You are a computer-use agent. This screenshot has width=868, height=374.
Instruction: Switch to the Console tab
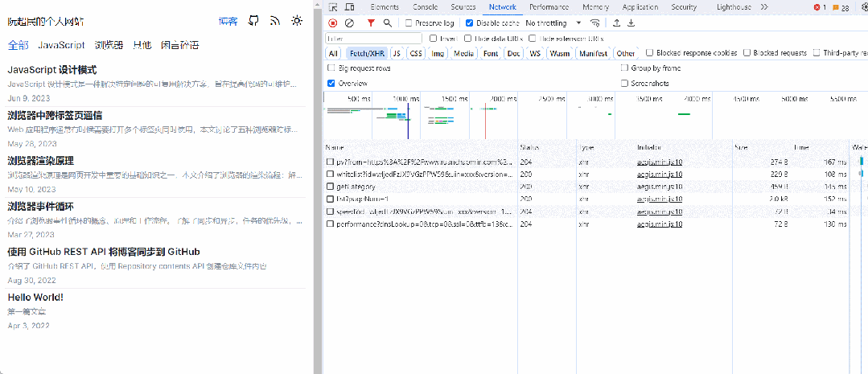425,7
